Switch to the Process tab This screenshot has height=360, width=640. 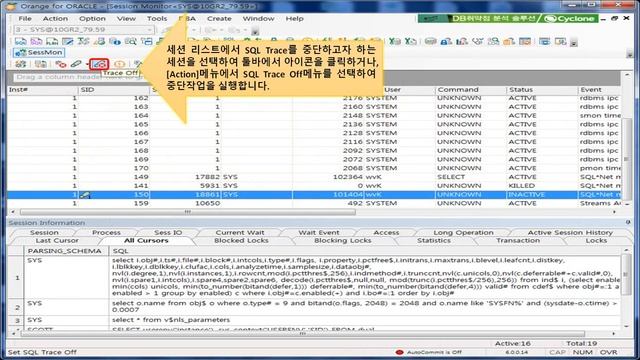click(x=106, y=232)
